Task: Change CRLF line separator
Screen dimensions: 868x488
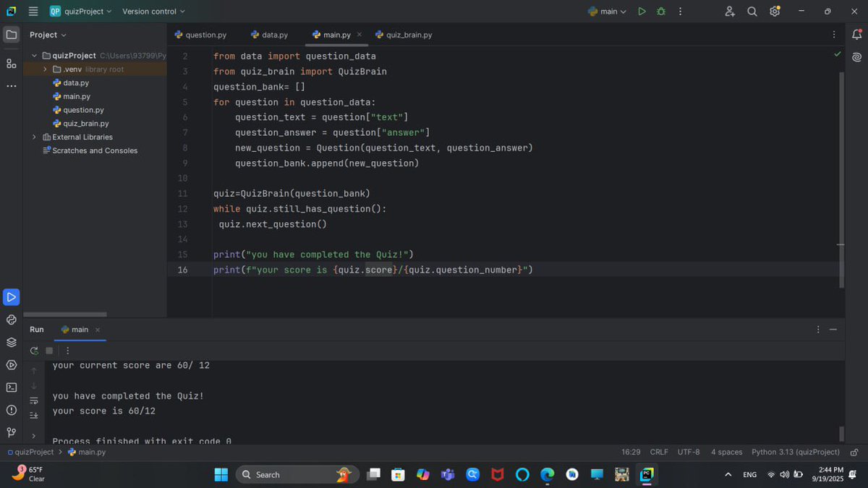Action: point(659,452)
